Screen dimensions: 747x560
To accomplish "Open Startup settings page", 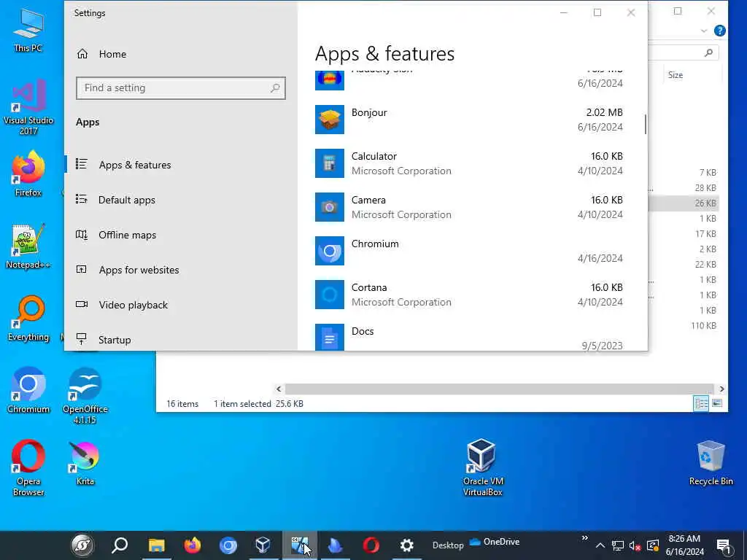I will pos(104,340).
